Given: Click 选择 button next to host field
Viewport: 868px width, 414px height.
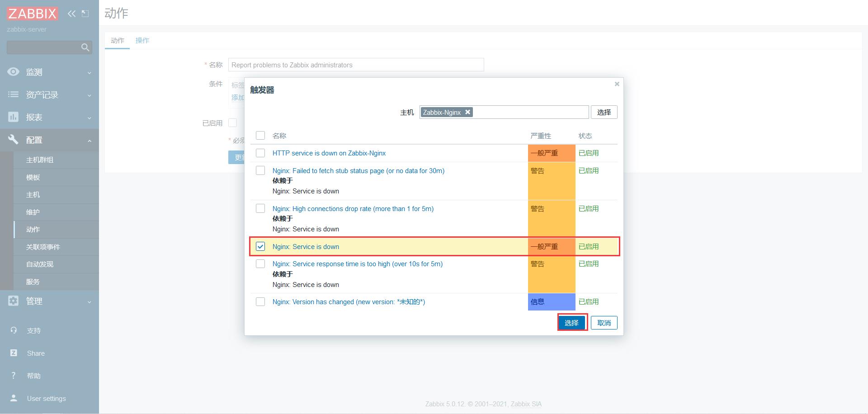Looking at the screenshot, I should pyautogui.click(x=604, y=112).
